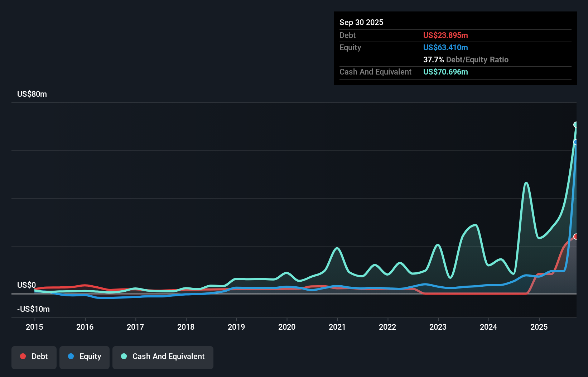
Task: Select the 2020 year label on axis
Action: click(x=287, y=327)
